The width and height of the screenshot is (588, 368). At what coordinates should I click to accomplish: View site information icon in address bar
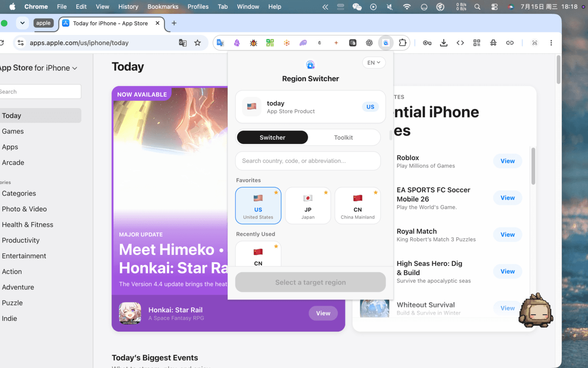[20, 43]
